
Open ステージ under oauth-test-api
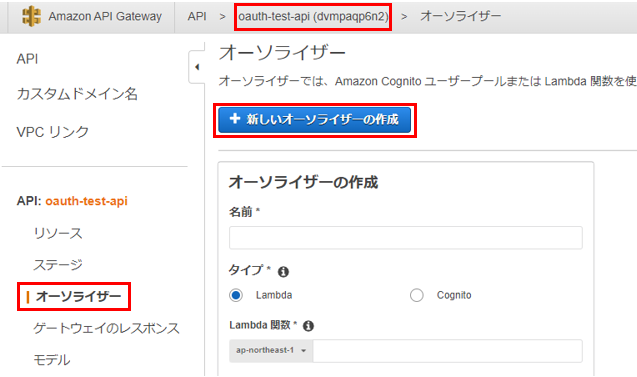pos(58,265)
